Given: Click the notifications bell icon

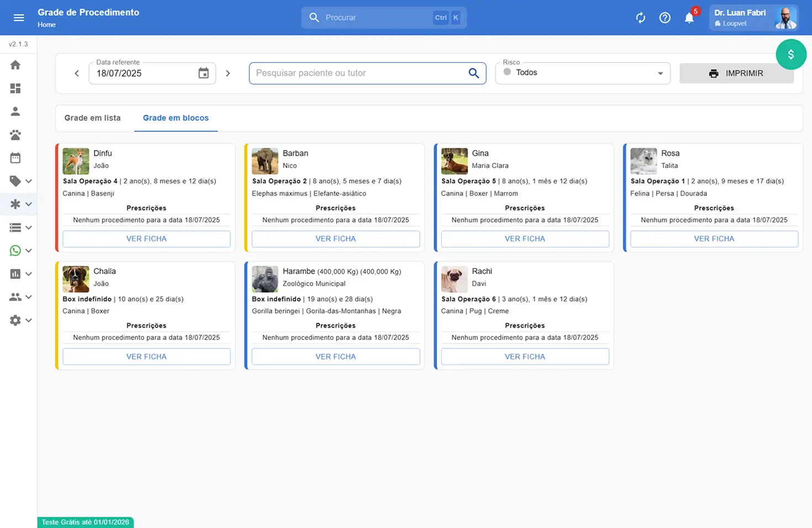Looking at the screenshot, I should coord(689,18).
